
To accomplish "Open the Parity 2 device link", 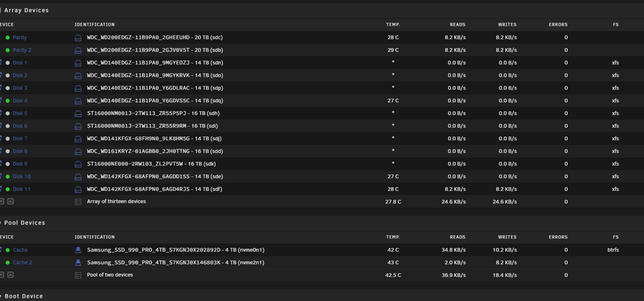I will (22, 50).
